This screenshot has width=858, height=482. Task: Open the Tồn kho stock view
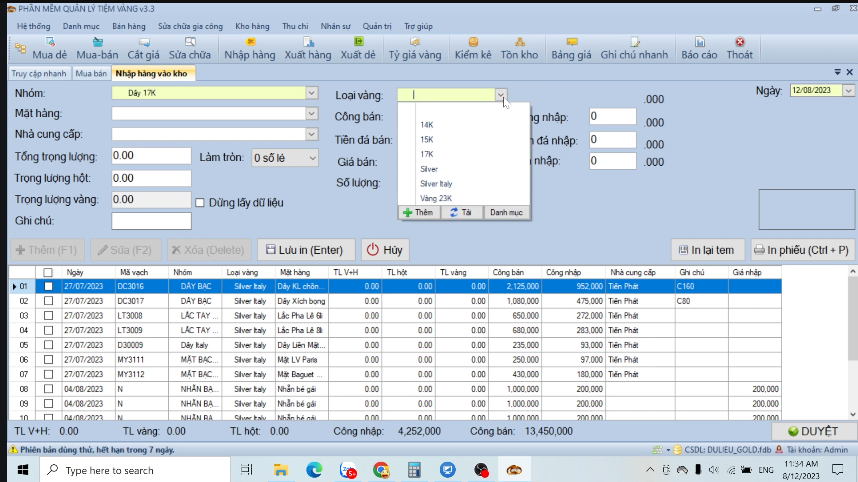click(519, 48)
